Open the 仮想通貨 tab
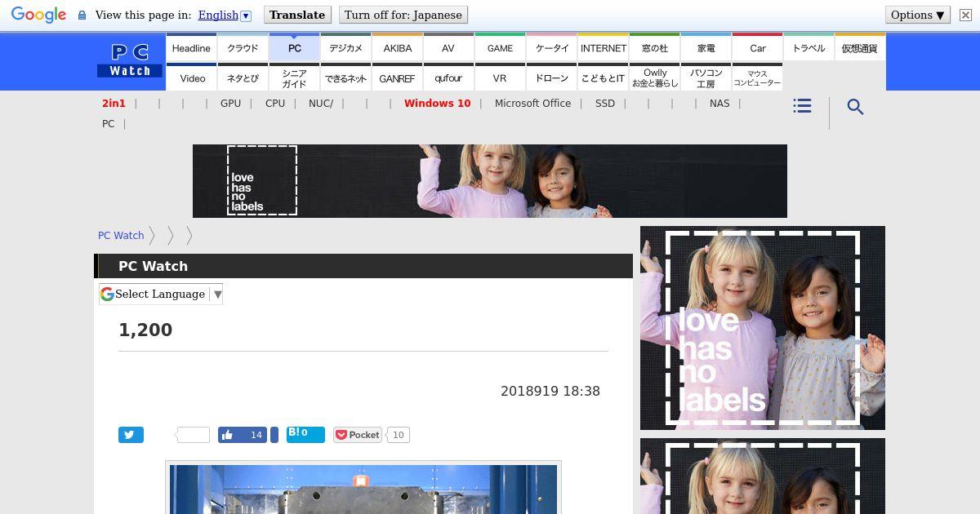Viewport: 980px width, 514px height. (x=860, y=48)
